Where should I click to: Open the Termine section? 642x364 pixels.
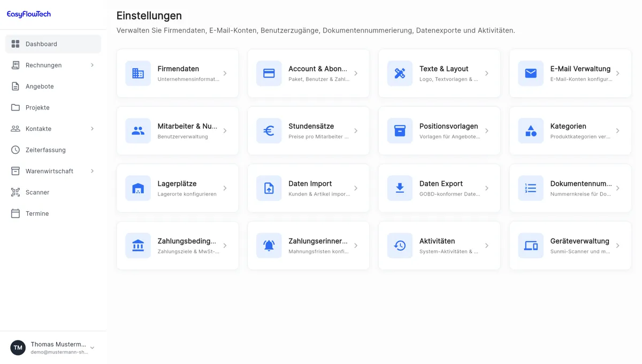[39, 213]
